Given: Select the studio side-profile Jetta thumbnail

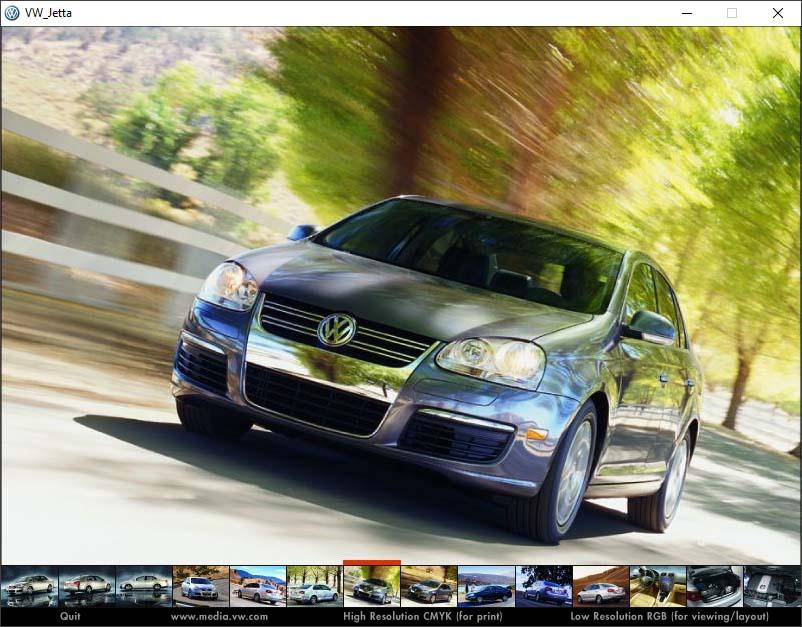Looking at the screenshot, I should click(x=144, y=586).
